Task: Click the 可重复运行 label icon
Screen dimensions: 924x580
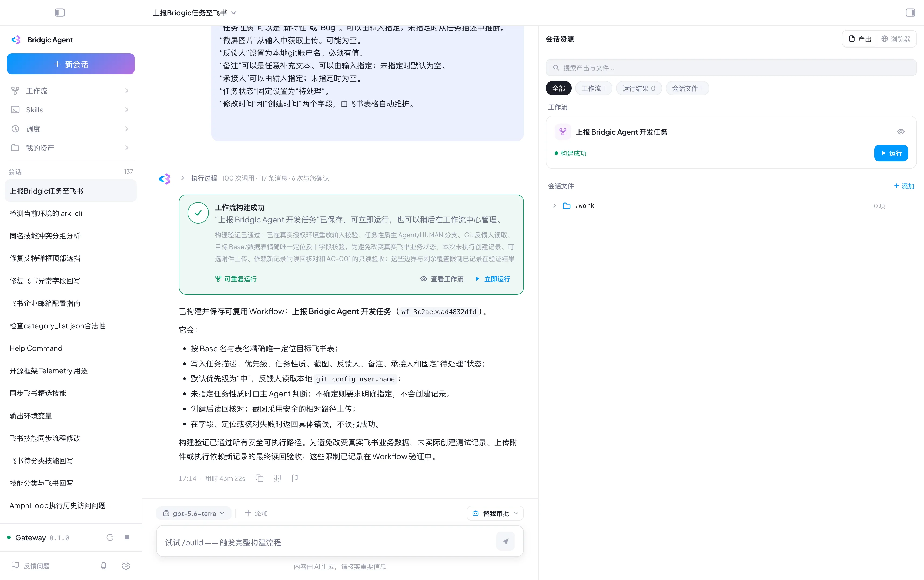Action: tap(218, 279)
